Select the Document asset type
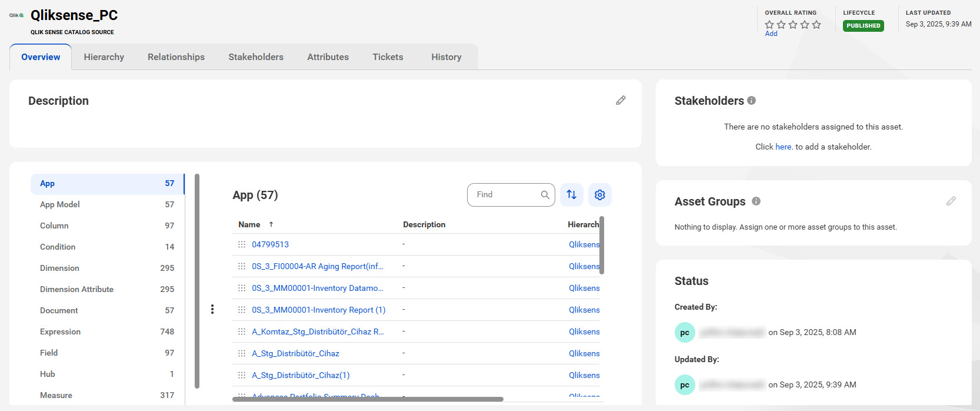Viewport: 980px width, 411px height. [x=107, y=310]
